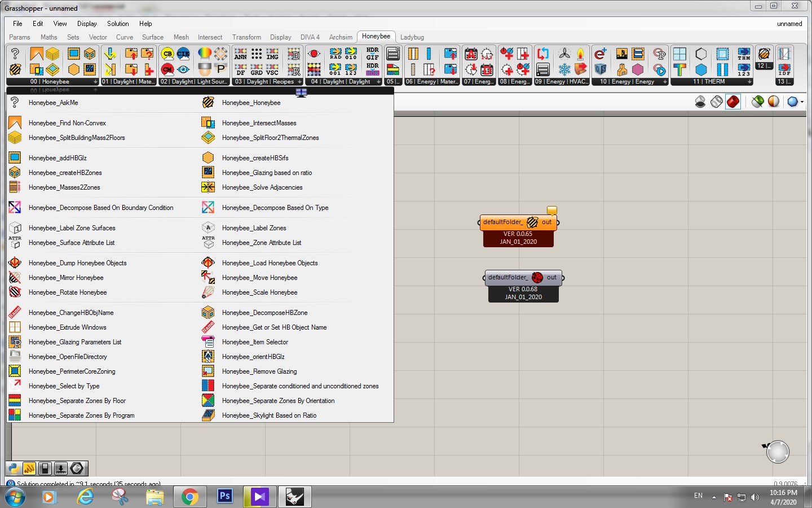Select Honeybee_Solve Adjacencies component
Image resolution: width=812 pixels, height=508 pixels.
point(262,187)
